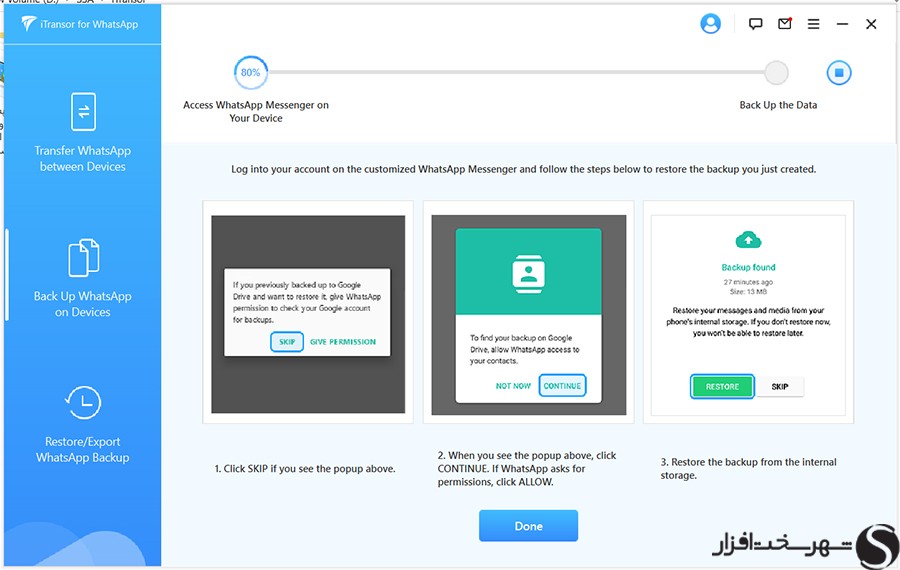Open the user account profile icon
The width and height of the screenshot is (900, 570).
(x=710, y=24)
